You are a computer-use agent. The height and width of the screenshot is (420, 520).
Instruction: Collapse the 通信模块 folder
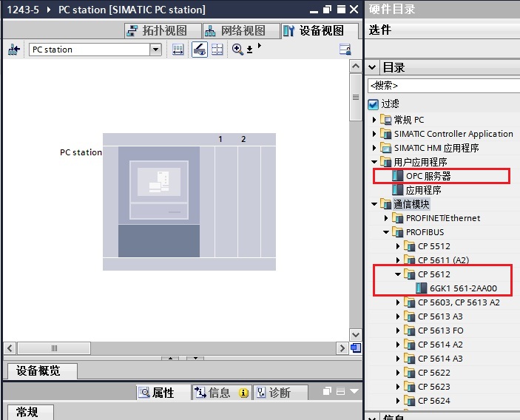pyautogui.click(x=374, y=204)
